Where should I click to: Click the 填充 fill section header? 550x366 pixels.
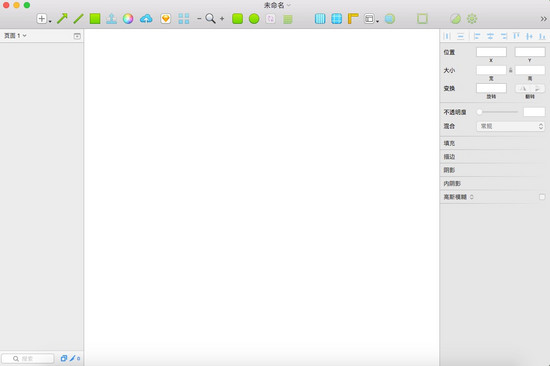(495, 143)
